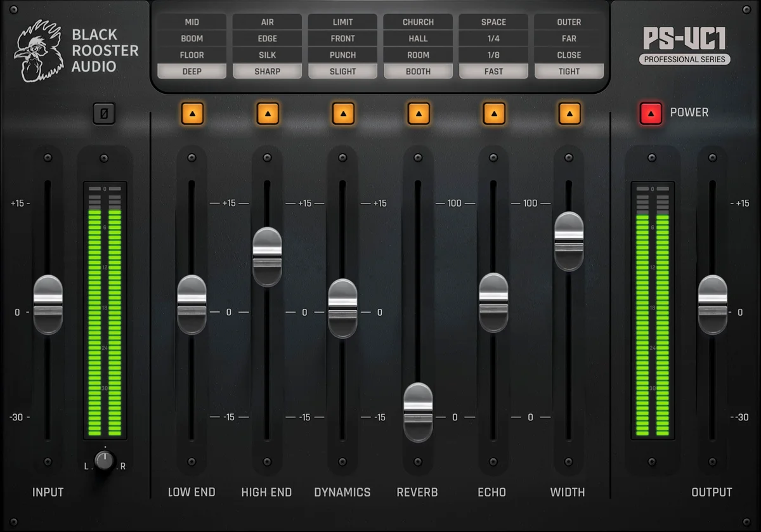Click the ECHO label
This screenshot has height=532, width=761.
pos(492,492)
